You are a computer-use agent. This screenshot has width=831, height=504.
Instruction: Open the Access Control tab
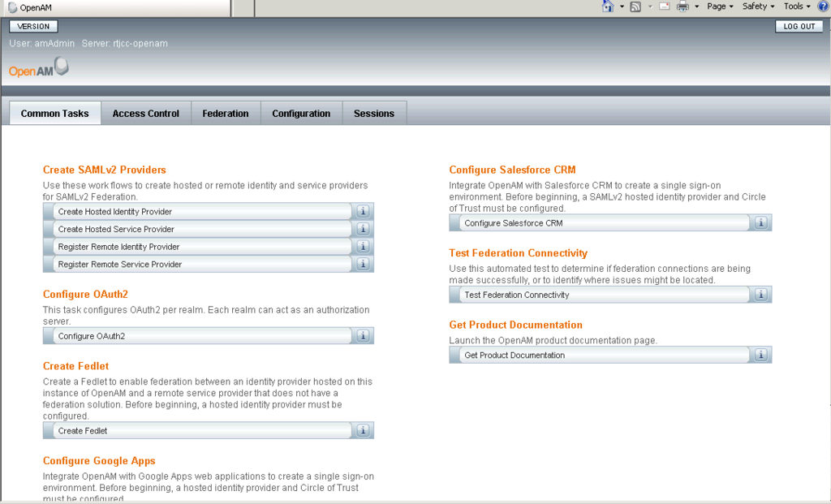click(x=145, y=113)
